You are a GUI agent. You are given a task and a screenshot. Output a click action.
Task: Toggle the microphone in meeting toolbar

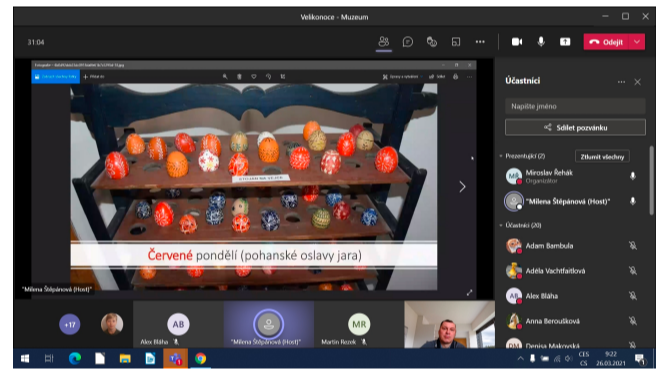pyautogui.click(x=541, y=42)
